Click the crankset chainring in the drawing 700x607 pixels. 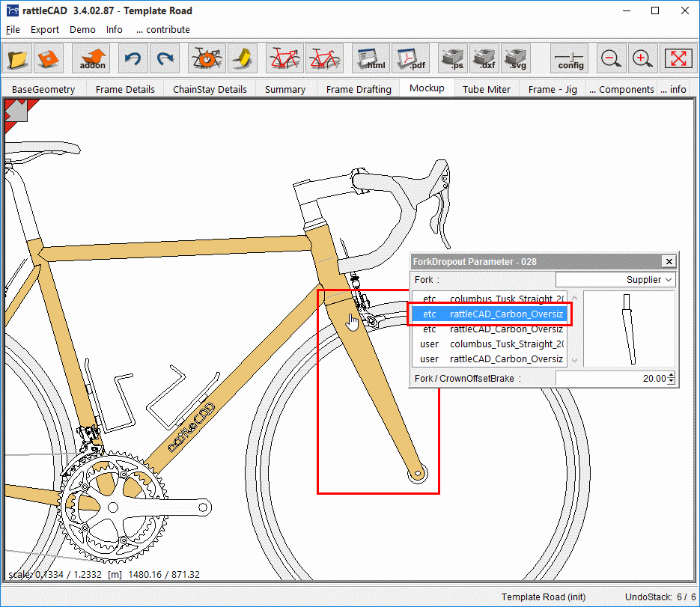click(x=112, y=507)
